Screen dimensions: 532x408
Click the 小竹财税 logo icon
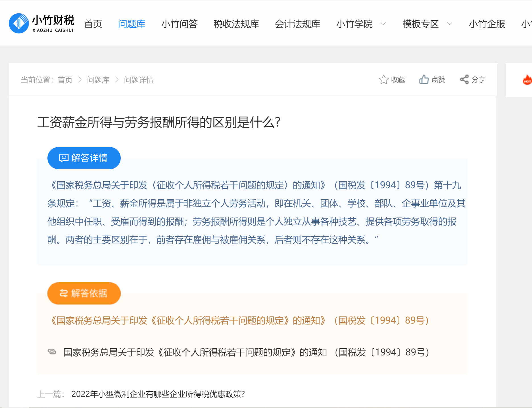click(x=19, y=23)
